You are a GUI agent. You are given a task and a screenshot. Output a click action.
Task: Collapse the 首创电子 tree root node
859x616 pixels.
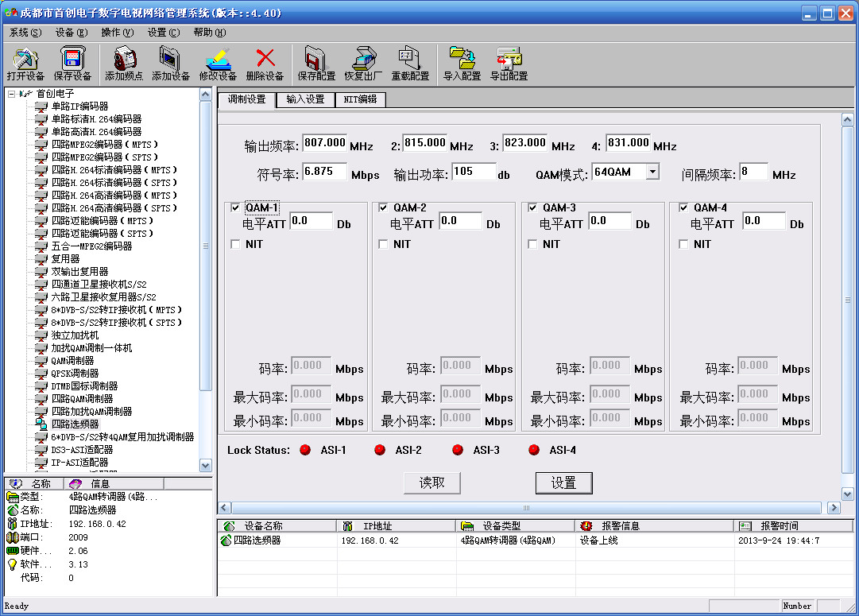click(x=11, y=94)
